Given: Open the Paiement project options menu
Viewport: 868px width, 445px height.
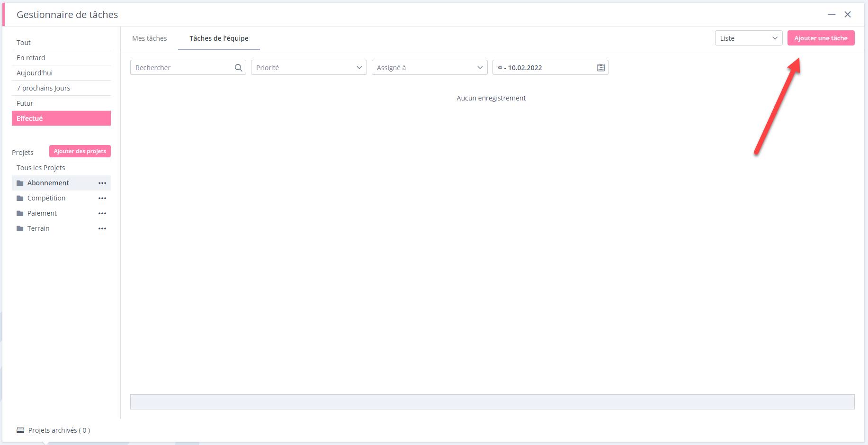Looking at the screenshot, I should click(x=102, y=213).
